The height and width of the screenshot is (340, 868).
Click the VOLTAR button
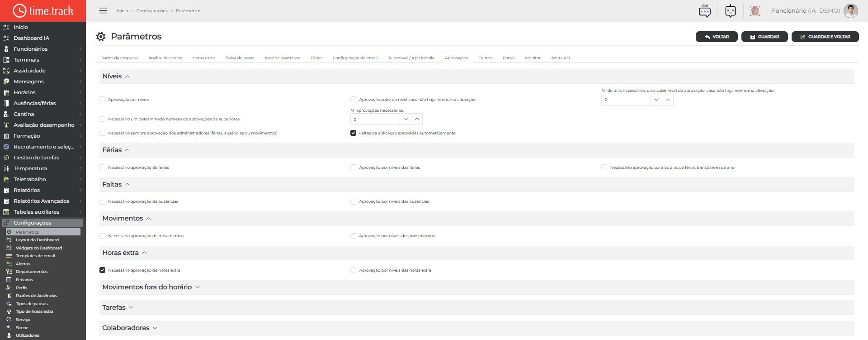point(717,37)
